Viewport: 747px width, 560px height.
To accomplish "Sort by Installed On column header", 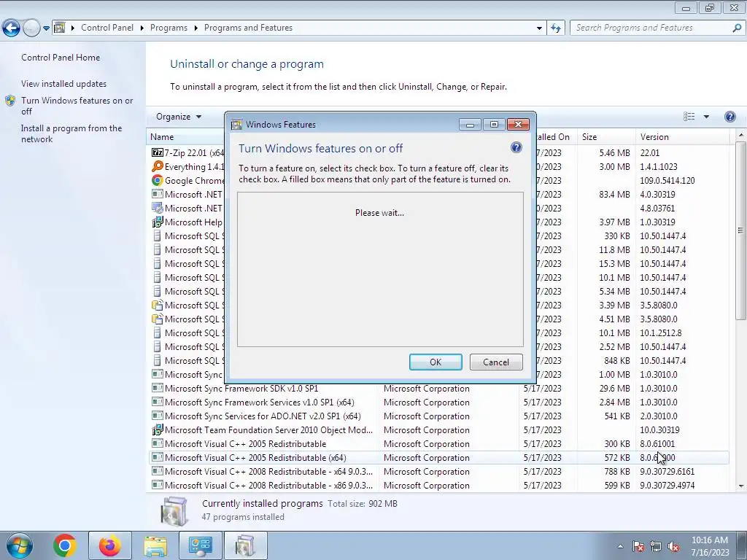I will pos(557,136).
